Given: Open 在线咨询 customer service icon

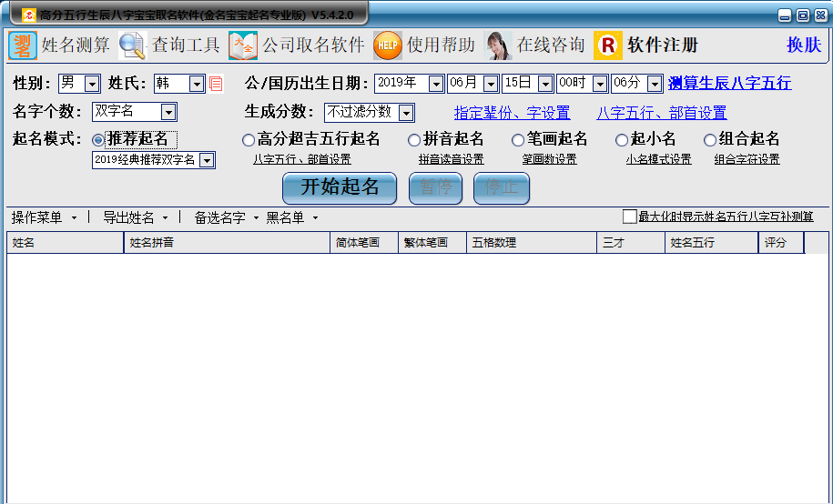Looking at the screenshot, I should pos(498,45).
